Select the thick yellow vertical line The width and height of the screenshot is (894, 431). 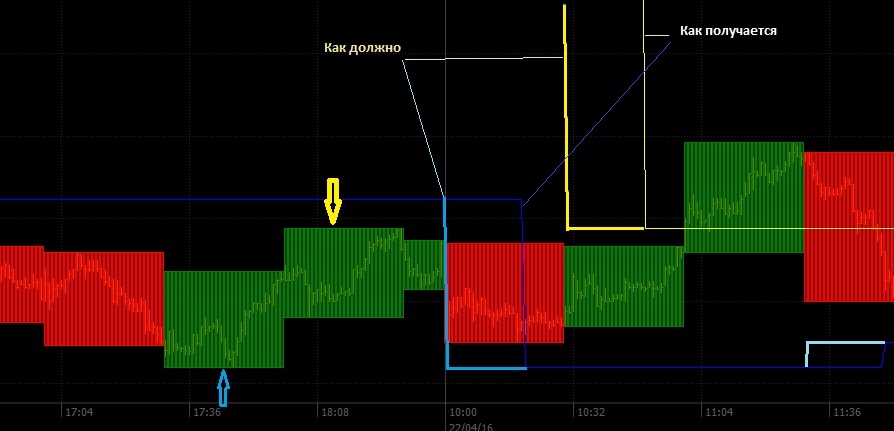(x=566, y=120)
